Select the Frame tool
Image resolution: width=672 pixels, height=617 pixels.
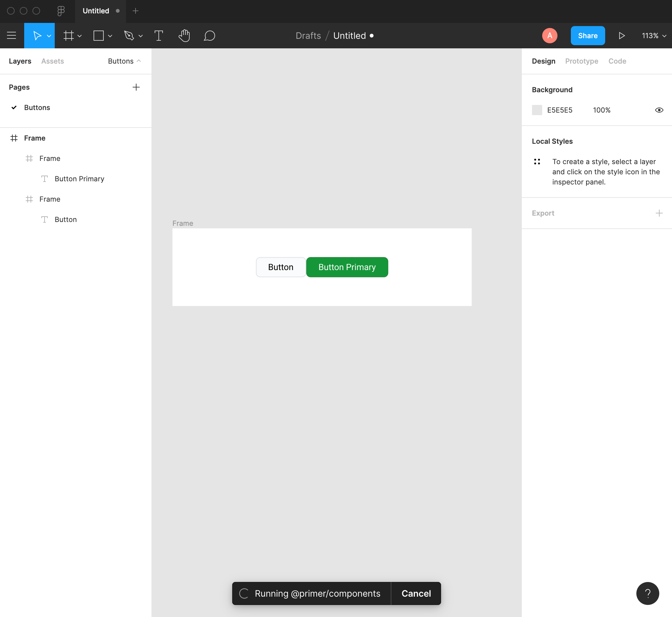(x=68, y=35)
